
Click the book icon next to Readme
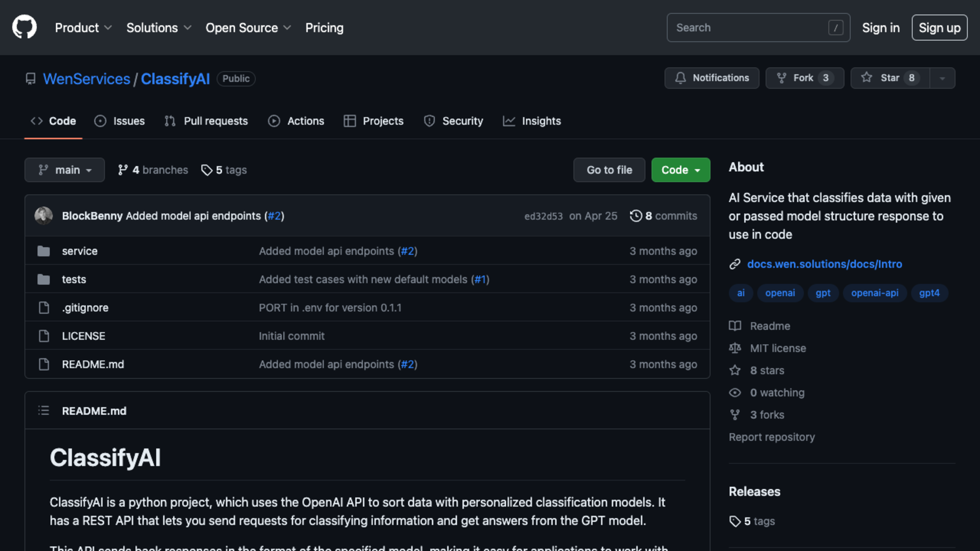pos(735,326)
